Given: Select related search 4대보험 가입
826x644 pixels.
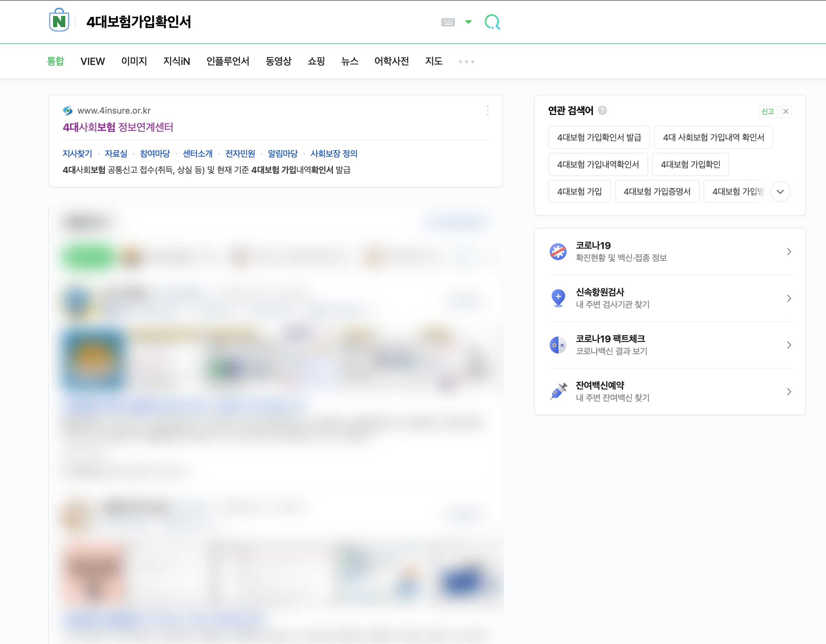Looking at the screenshot, I should click(579, 191).
